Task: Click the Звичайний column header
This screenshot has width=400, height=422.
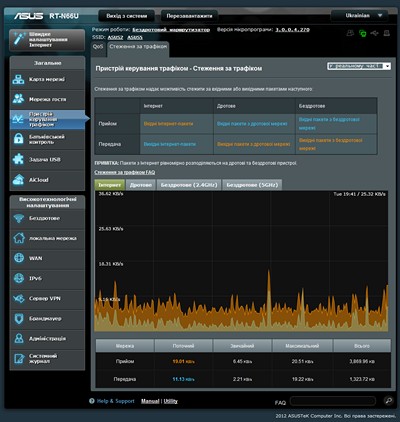Action: tap(242, 346)
